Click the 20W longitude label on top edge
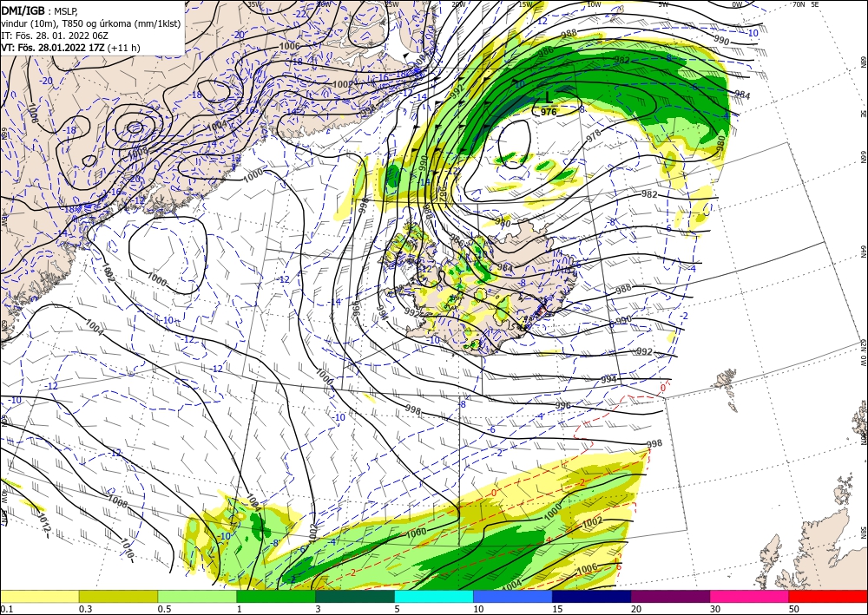 tap(457, 4)
